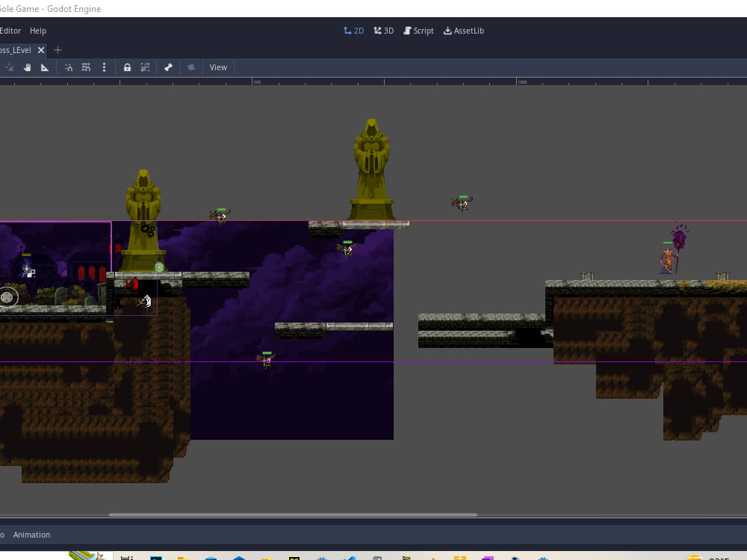Click the group selected node icon
Image resolution: width=747 pixels, height=560 pixels.
[146, 67]
